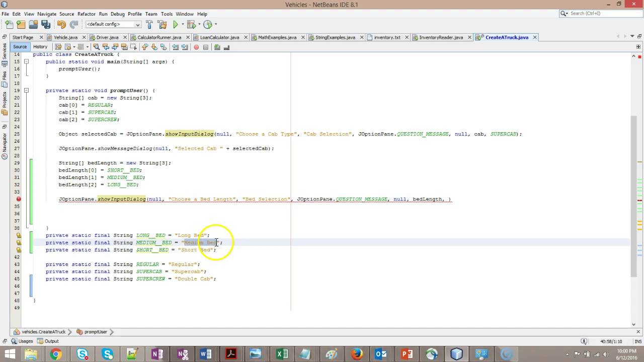This screenshot has height=362, width=644.
Task: Stop macro recording with the square icon
Action: (205, 47)
